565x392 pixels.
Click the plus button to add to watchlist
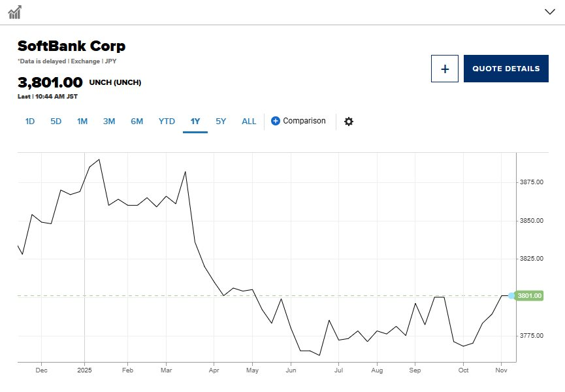[x=445, y=69]
